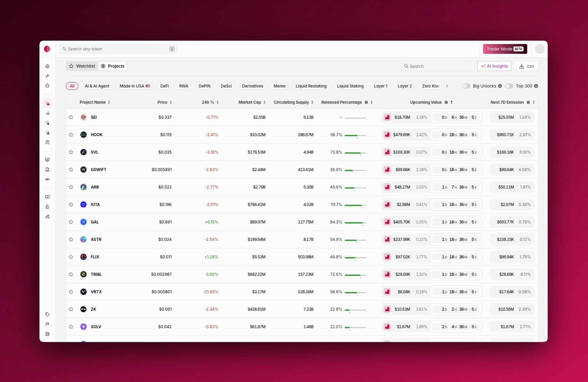Viewport: 588px width, 382px height.
Task: Star the ARB project row
Action: click(x=71, y=187)
